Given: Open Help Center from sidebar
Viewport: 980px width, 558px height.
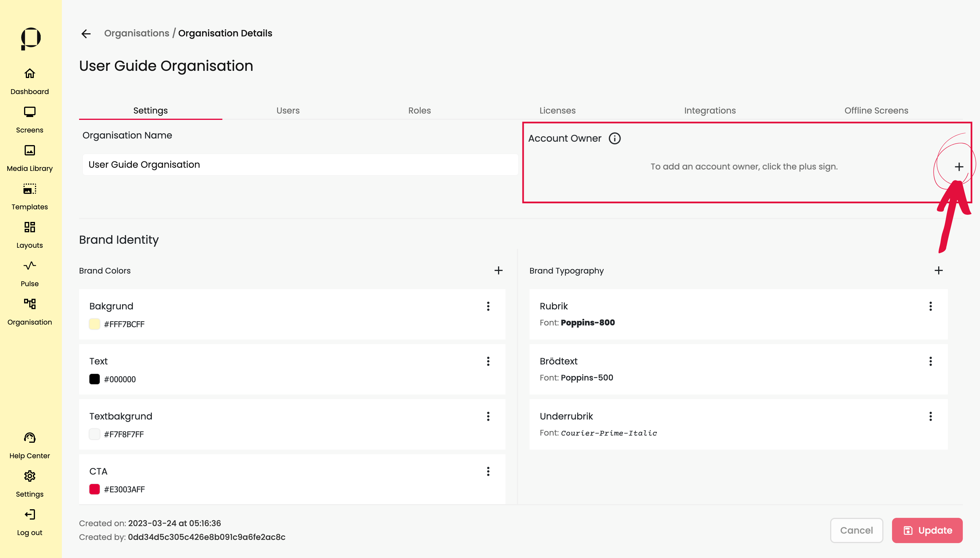Looking at the screenshot, I should coord(30,438).
